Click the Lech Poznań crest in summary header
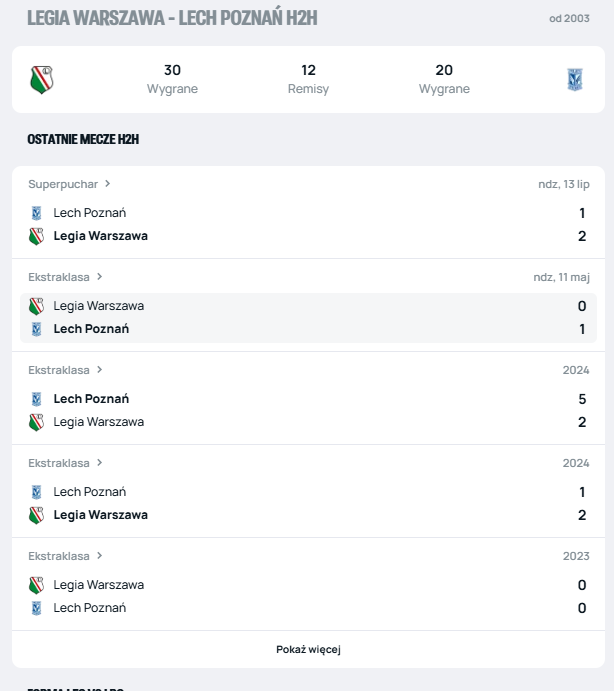This screenshot has height=691, width=614. 575,79
